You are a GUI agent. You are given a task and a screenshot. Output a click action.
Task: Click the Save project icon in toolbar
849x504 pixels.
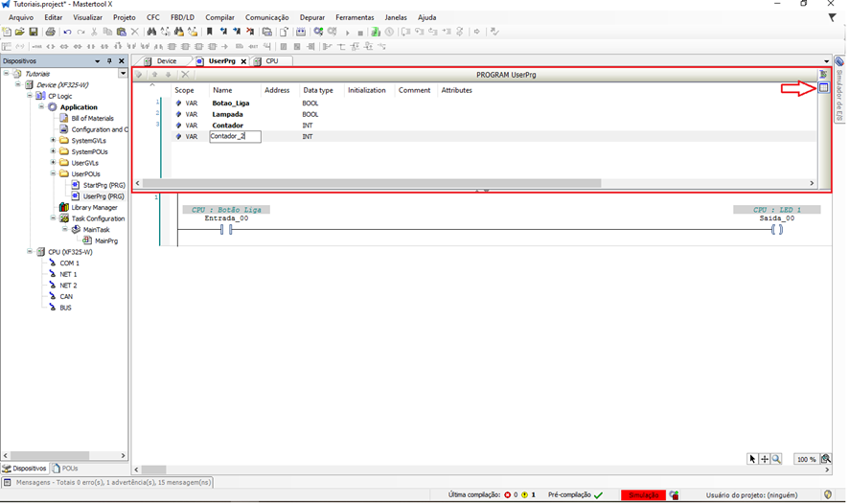34,32
